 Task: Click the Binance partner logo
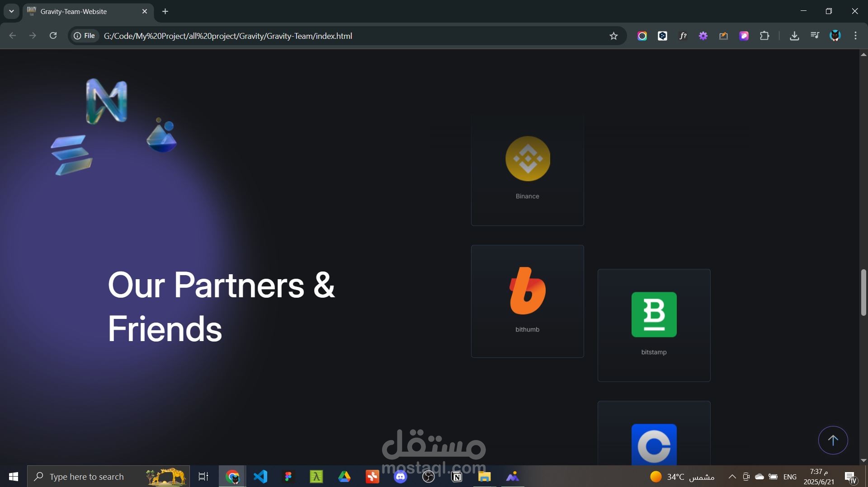tap(528, 159)
